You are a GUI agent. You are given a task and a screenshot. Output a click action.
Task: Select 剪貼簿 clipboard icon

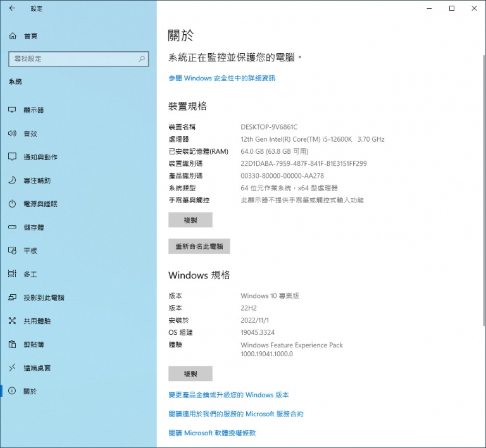(x=12, y=344)
